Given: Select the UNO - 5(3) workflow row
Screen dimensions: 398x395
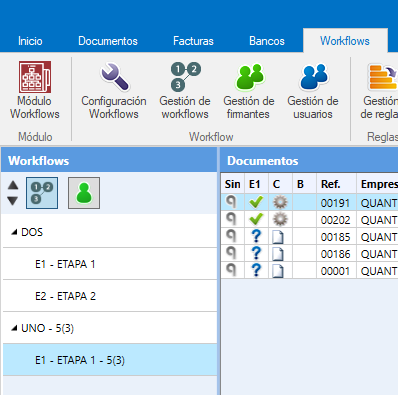Looking at the screenshot, I should [110, 328].
